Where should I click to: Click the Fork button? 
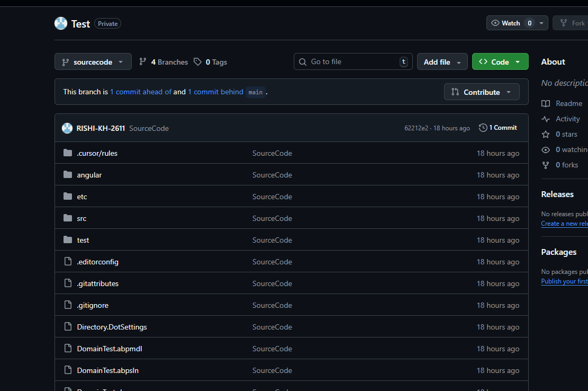(x=572, y=23)
